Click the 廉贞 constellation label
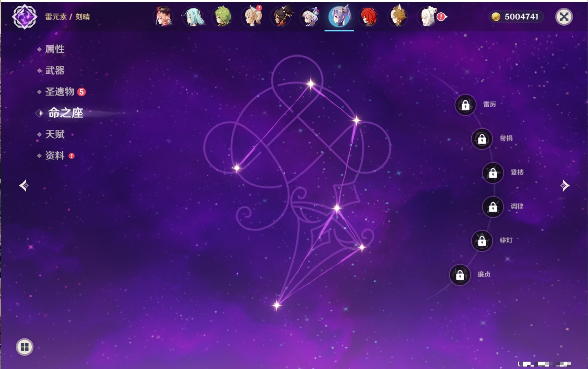Image resolution: width=588 pixels, height=369 pixels. click(x=484, y=274)
